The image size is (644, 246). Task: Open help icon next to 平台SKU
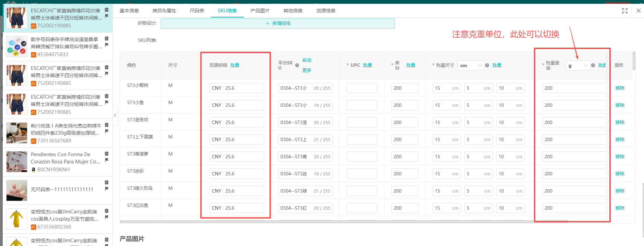pyautogui.click(x=297, y=65)
